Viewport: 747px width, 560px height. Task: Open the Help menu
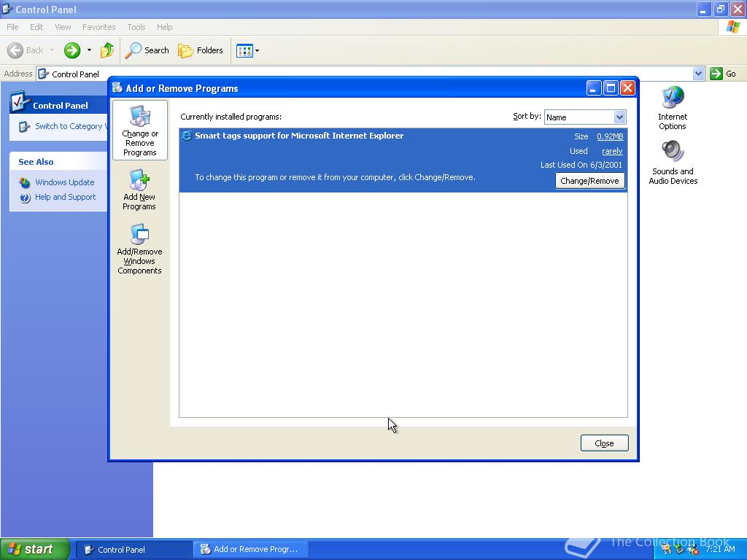tap(164, 27)
